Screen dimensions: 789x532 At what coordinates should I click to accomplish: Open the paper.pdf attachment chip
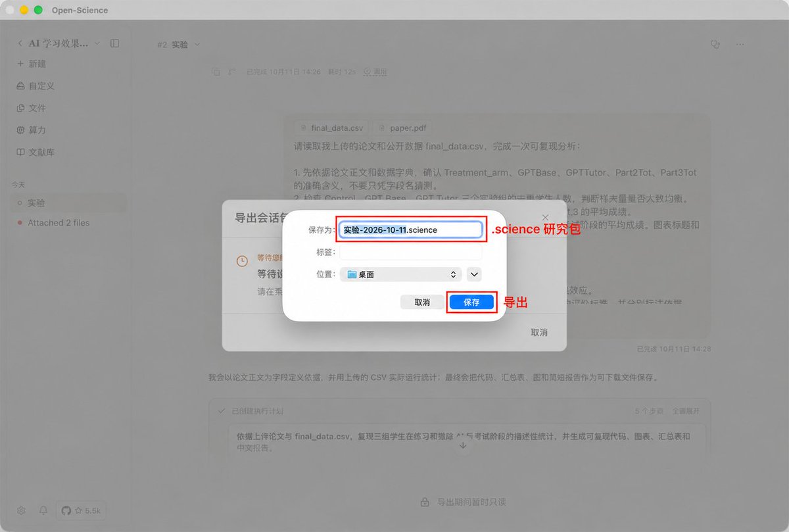pos(403,128)
